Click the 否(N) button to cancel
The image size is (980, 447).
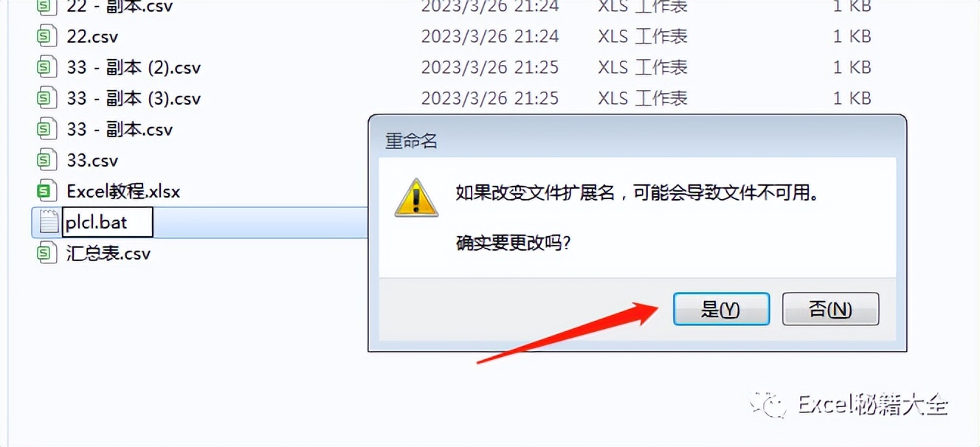830,309
